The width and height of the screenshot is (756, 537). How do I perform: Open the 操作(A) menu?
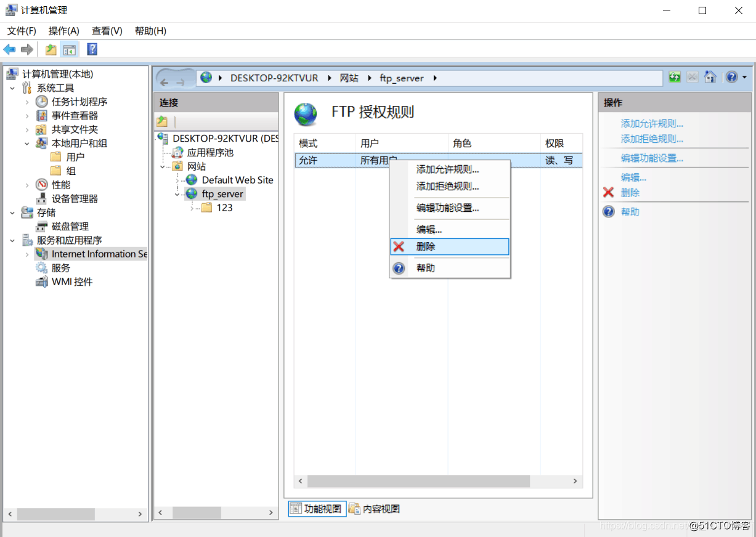click(x=64, y=31)
